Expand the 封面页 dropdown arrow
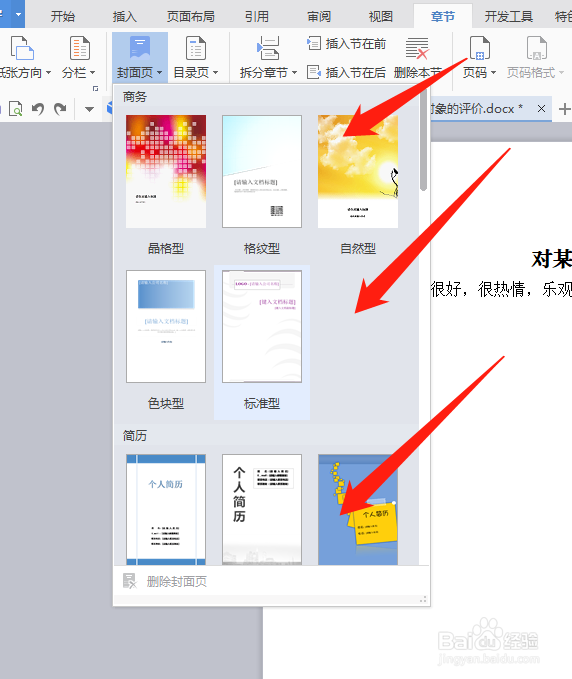This screenshot has width=572, height=679. pos(160,73)
